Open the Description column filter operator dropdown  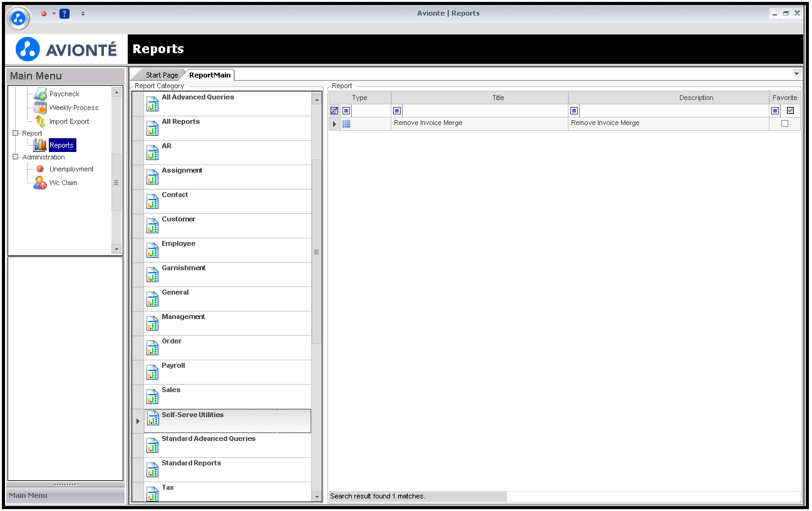tap(574, 111)
